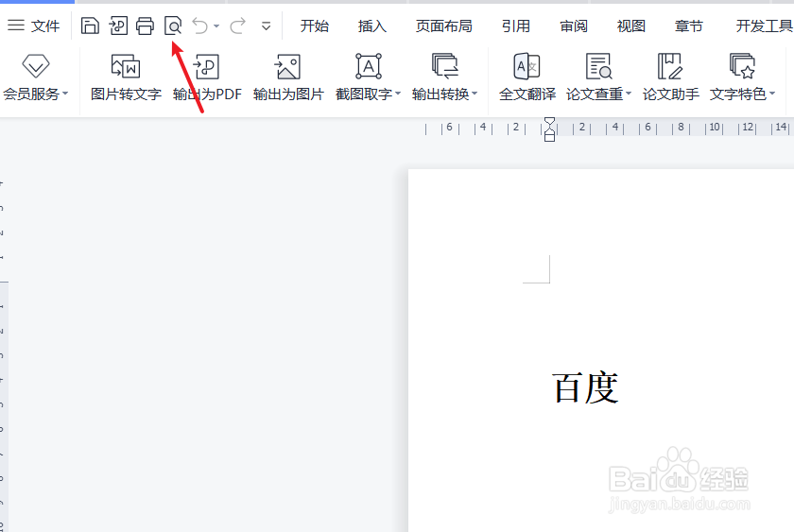Switch to the 审阅 tab
Viewport: 794px width, 532px height.
pos(573,26)
